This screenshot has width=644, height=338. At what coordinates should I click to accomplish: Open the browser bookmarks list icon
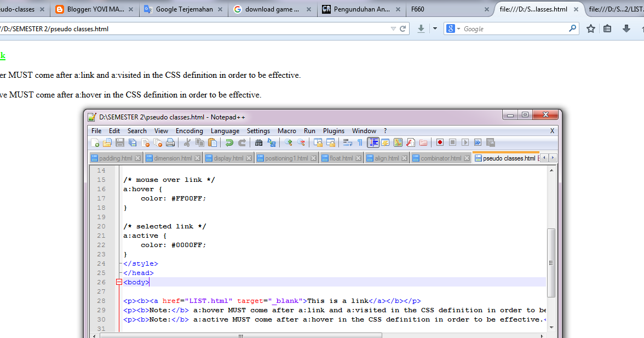(607, 28)
